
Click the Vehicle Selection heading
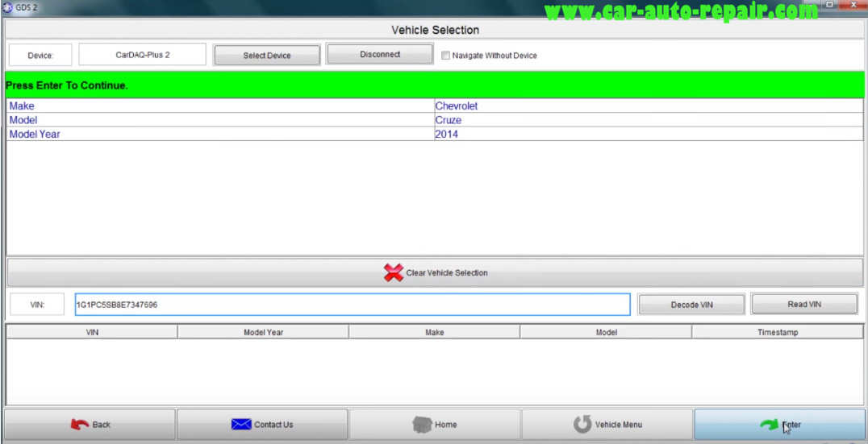point(435,30)
